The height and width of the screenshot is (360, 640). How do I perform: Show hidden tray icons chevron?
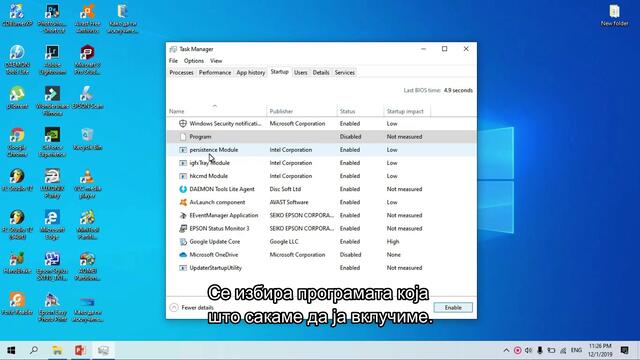click(x=506, y=350)
